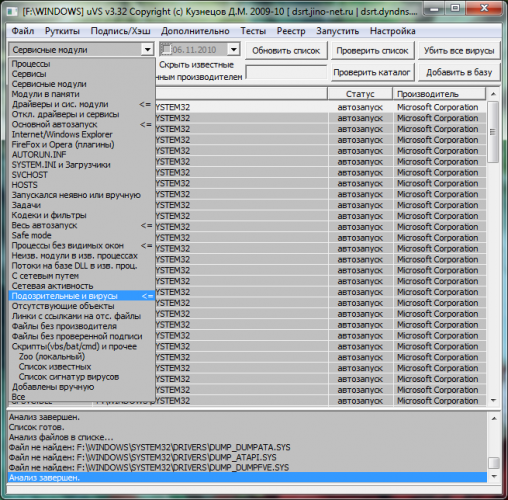The image size is (508, 500).
Task: Open the Тесты menu
Action: pyautogui.click(x=253, y=31)
